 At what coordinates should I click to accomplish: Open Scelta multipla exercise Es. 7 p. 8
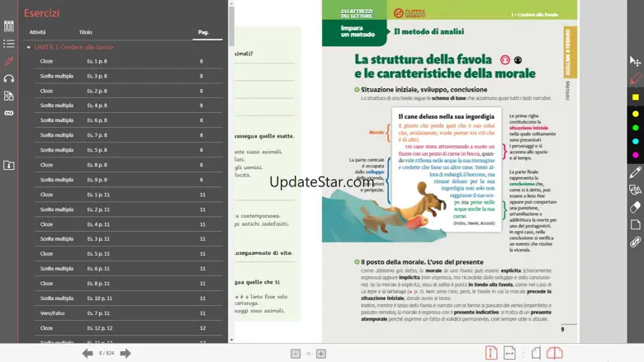point(129,135)
